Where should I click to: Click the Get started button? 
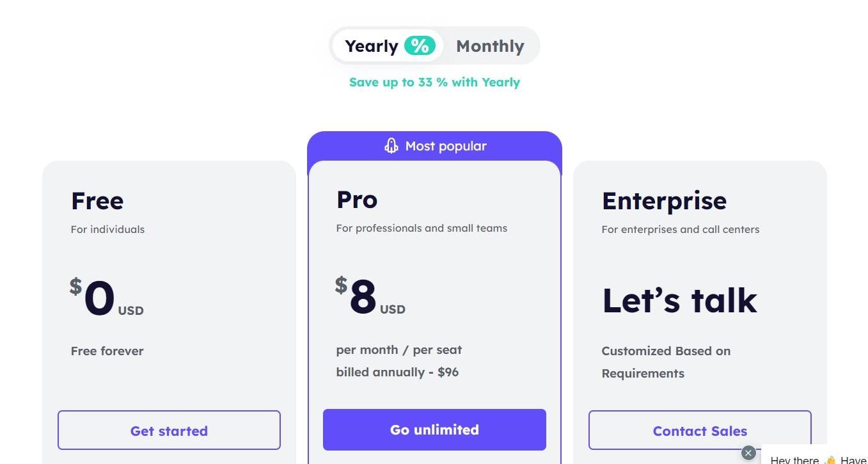click(169, 431)
